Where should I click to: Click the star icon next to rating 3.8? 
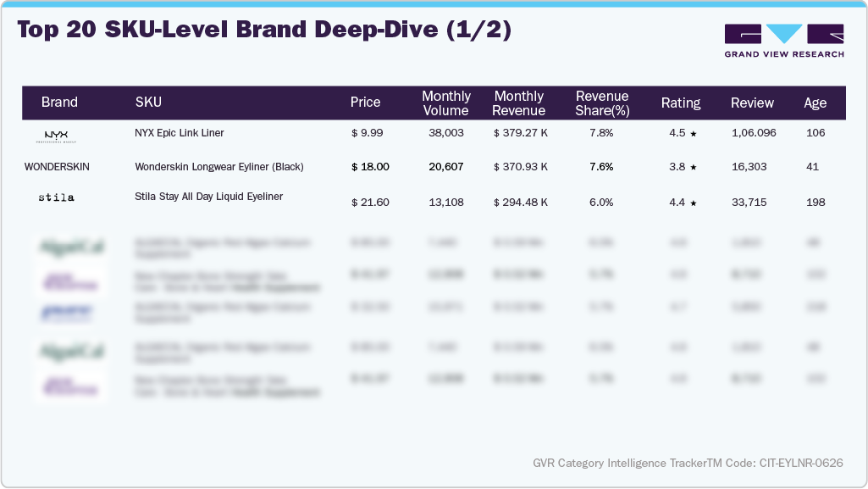[x=693, y=167]
